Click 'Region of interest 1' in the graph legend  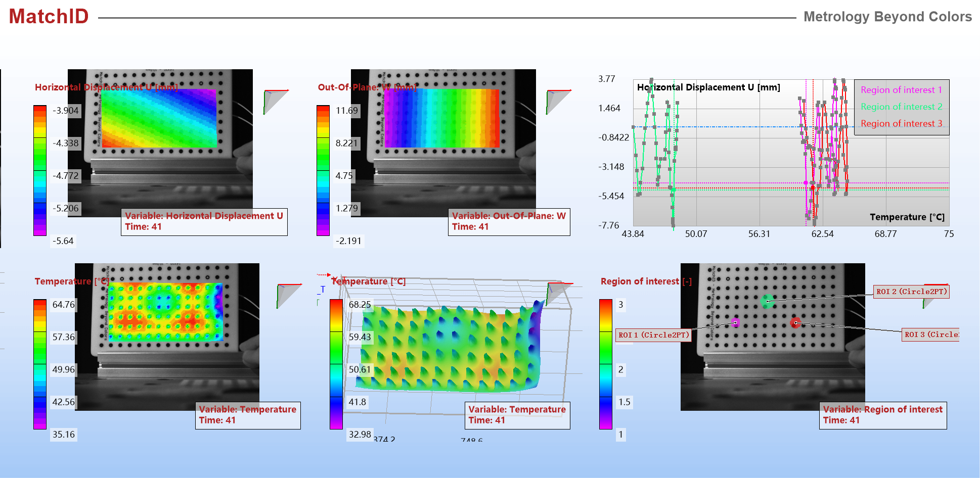point(901,90)
